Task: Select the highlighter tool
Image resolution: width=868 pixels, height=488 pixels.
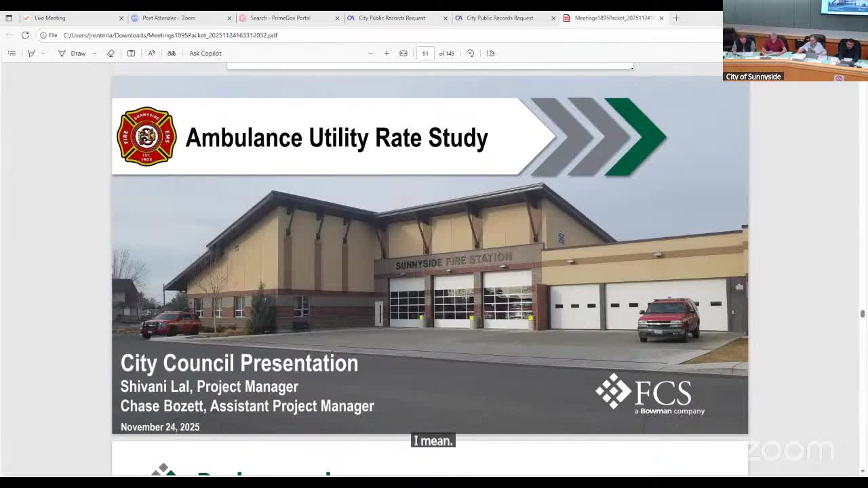Action: click(31, 53)
